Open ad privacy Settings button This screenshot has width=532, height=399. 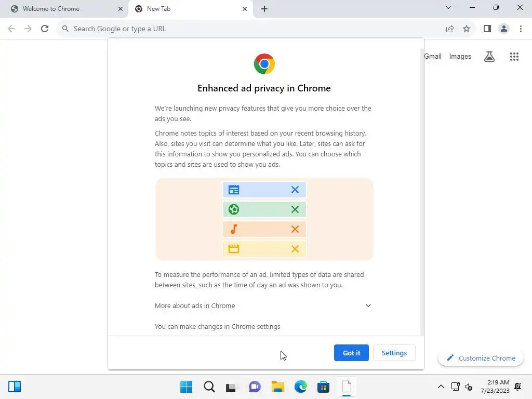pyautogui.click(x=394, y=353)
